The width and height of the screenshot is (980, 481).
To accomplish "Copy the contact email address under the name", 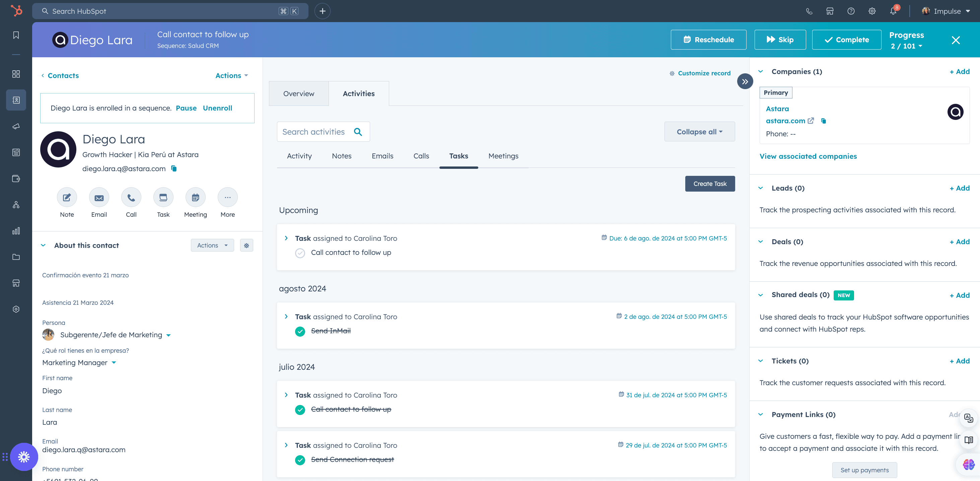I will (x=174, y=168).
